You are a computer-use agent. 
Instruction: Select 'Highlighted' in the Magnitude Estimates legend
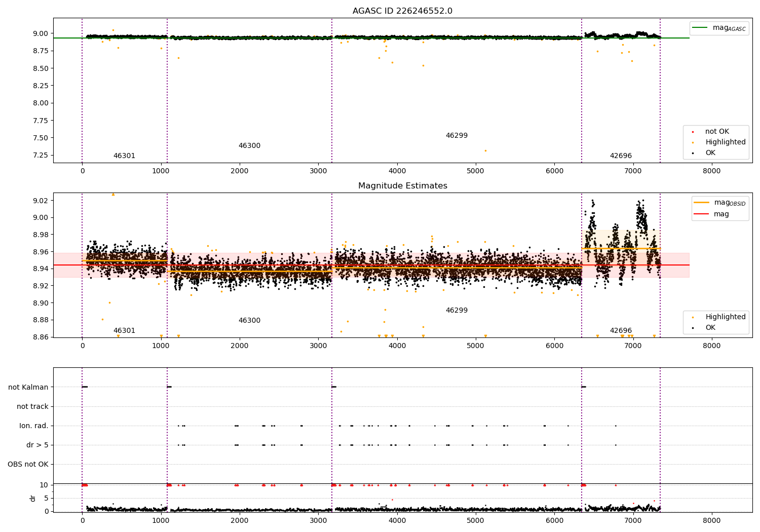(x=718, y=317)
